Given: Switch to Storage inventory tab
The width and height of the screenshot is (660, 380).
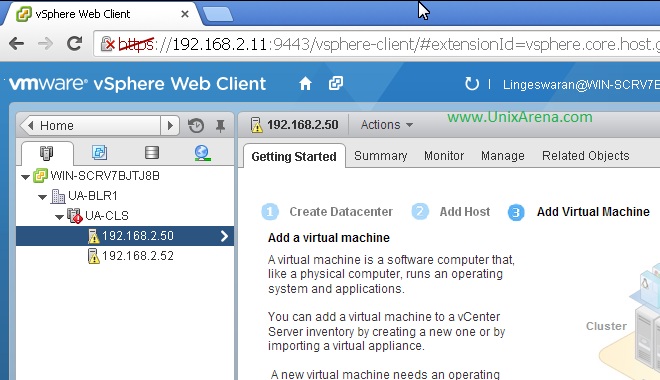Looking at the screenshot, I should pyautogui.click(x=152, y=152).
